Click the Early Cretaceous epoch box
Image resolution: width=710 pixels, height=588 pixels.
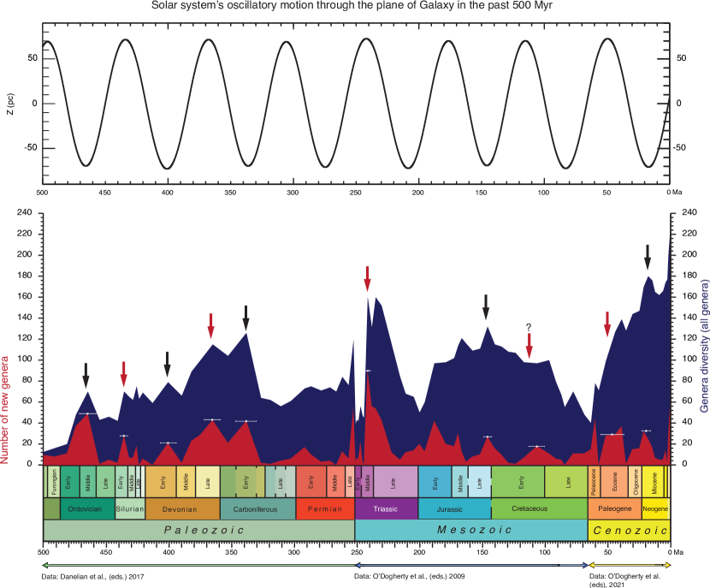[518, 482]
